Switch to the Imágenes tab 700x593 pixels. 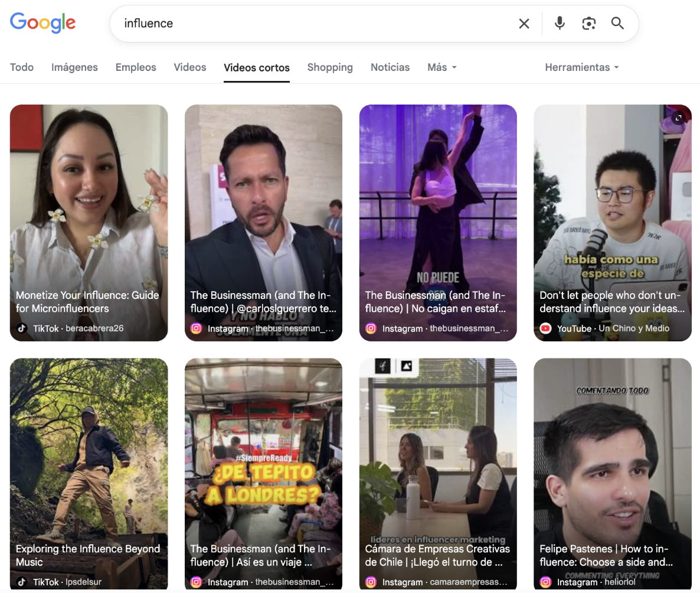[74, 67]
